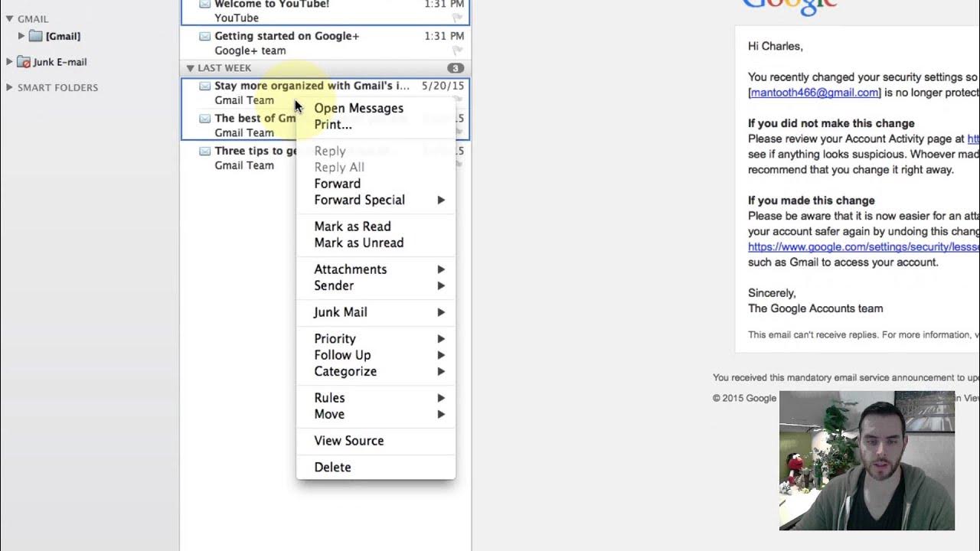The width and height of the screenshot is (980, 551).
Task: Click envelope icon of Stay more organized message
Action: [x=205, y=86]
